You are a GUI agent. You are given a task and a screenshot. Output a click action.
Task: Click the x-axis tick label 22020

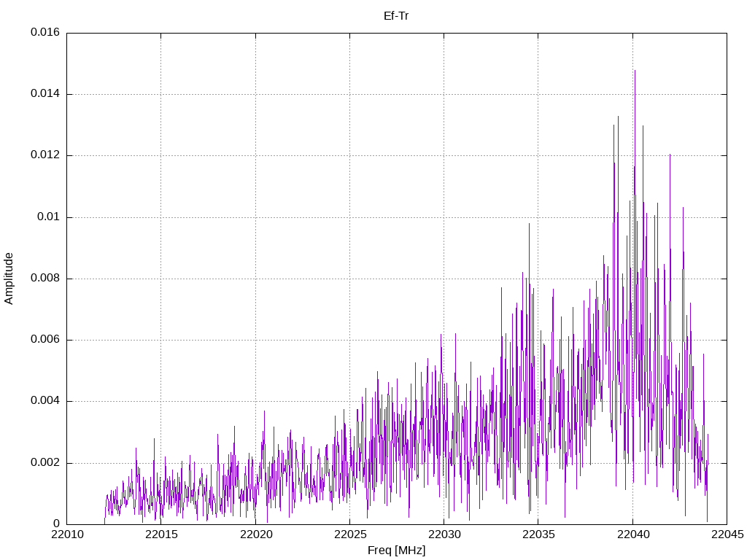pyautogui.click(x=256, y=534)
